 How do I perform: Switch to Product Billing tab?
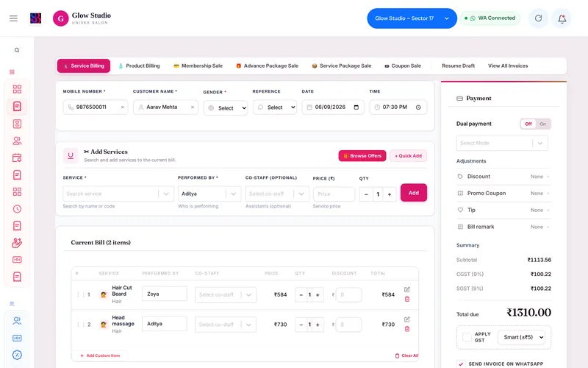click(x=139, y=66)
